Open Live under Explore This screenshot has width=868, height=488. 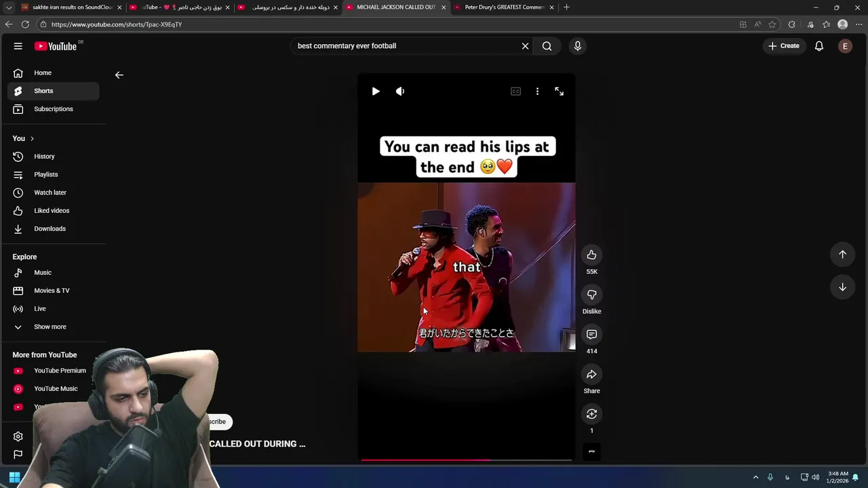tap(53, 309)
